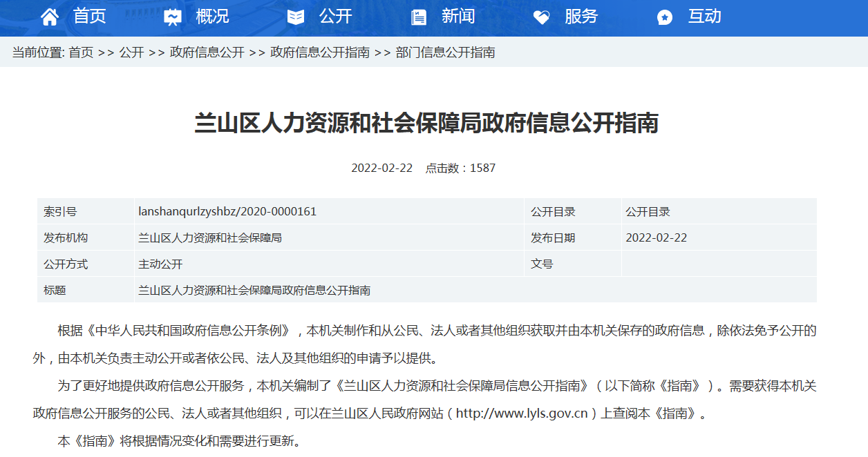Open 政府信息公开指南 breadcrumb link
The image size is (868, 457).
[x=320, y=52]
